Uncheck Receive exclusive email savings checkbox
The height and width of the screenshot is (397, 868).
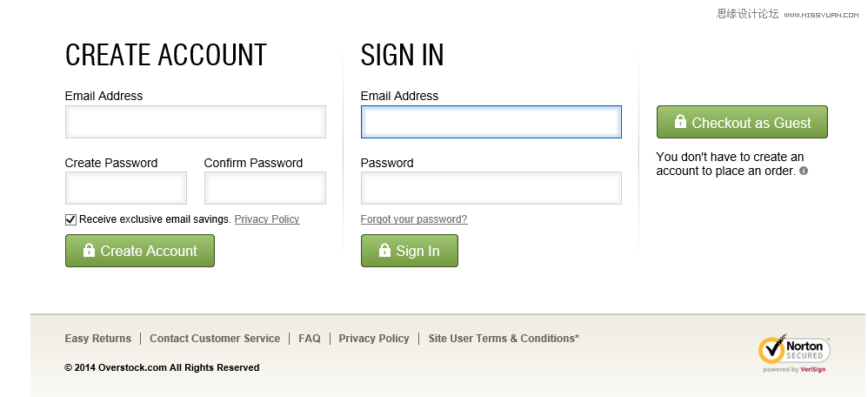(x=70, y=219)
